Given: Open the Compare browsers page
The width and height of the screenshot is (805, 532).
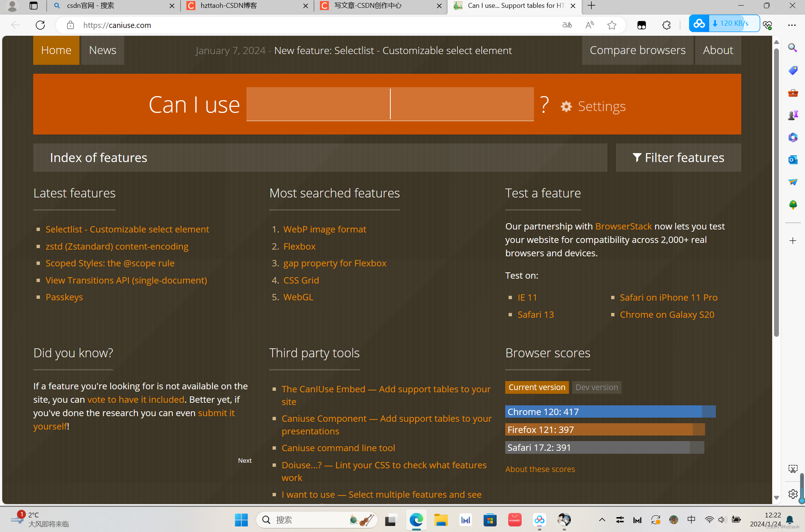Looking at the screenshot, I should [x=638, y=50].
